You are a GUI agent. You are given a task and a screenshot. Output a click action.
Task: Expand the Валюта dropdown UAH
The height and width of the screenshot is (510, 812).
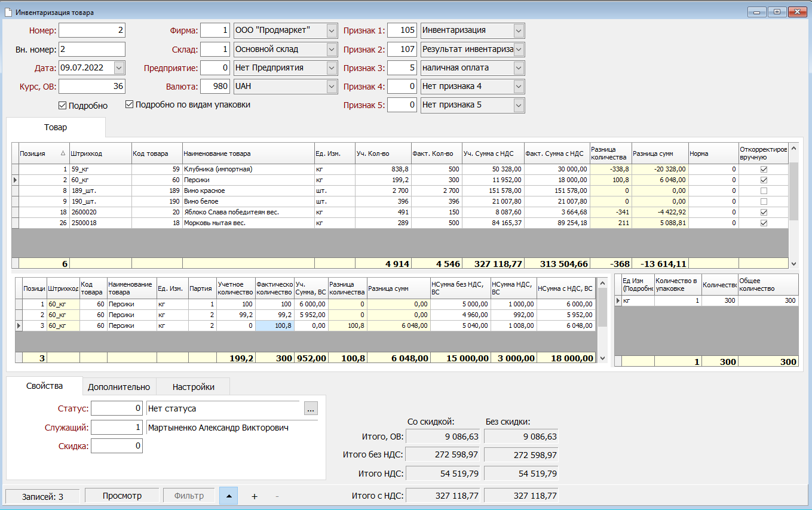[x=332, y=86]
